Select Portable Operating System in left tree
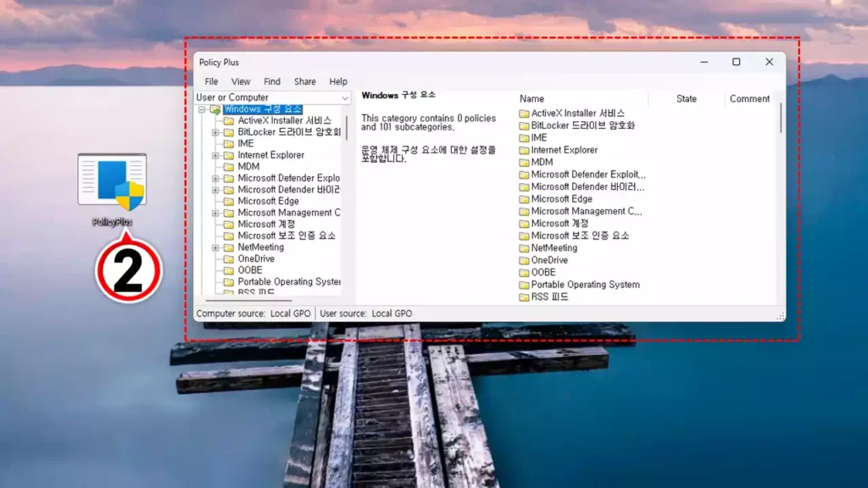868x488 pixels. [289, 282]
